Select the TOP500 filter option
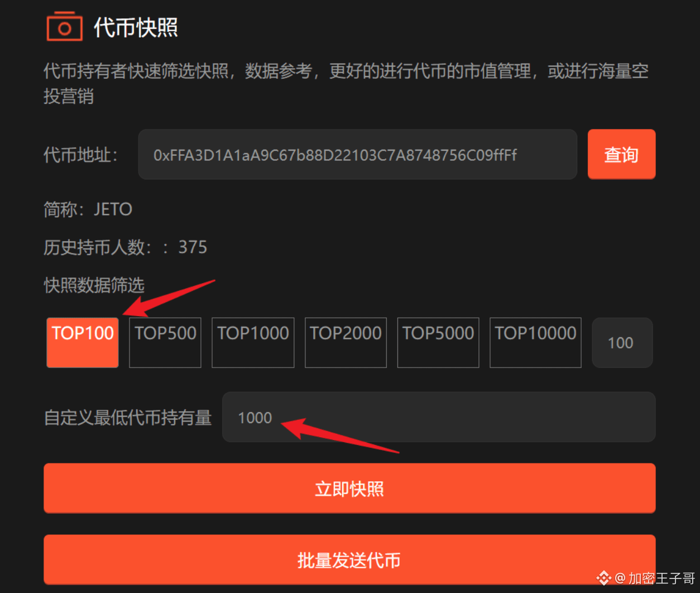This screenshot has height=593, width=700. 165,342
